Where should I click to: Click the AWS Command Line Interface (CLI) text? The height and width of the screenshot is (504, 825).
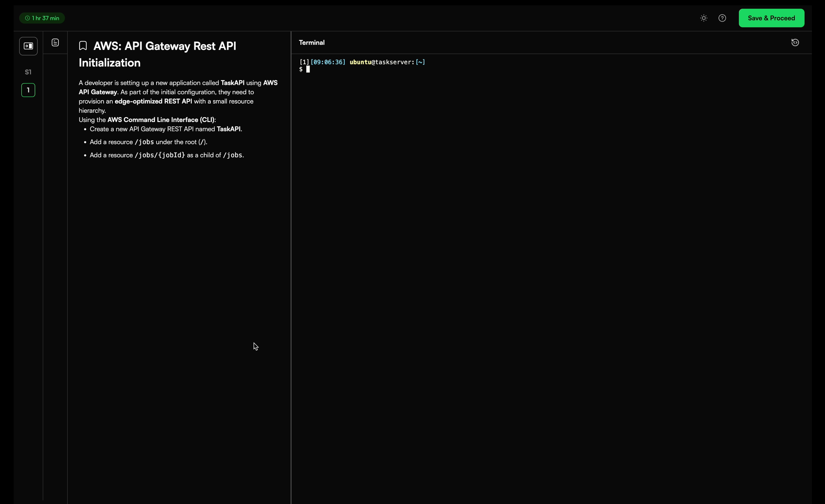point(161,120)
